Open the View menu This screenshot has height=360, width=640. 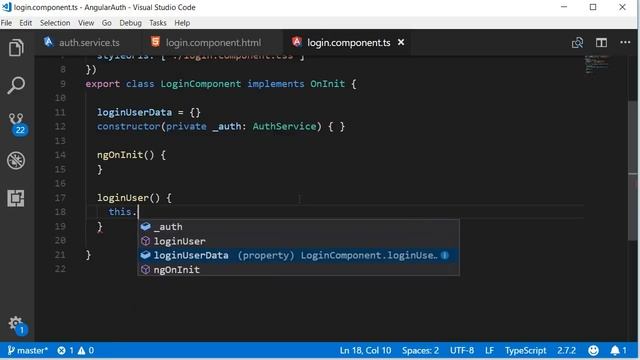tap(86, 23)
